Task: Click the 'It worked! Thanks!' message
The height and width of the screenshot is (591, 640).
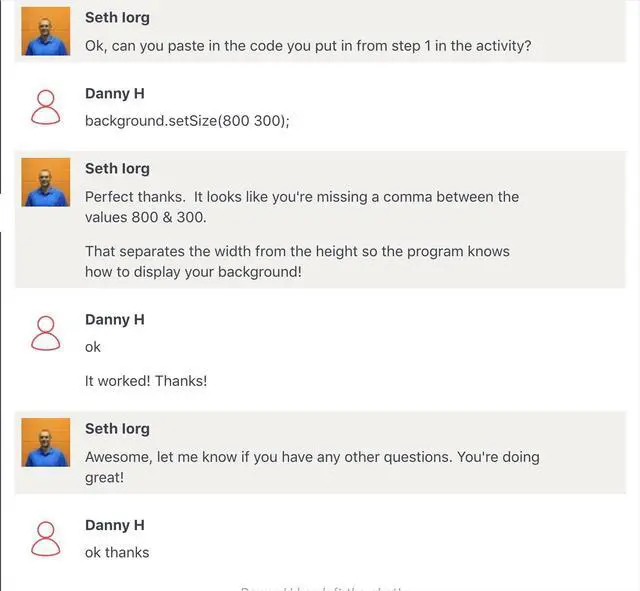Action: click(x=146, y=381)
